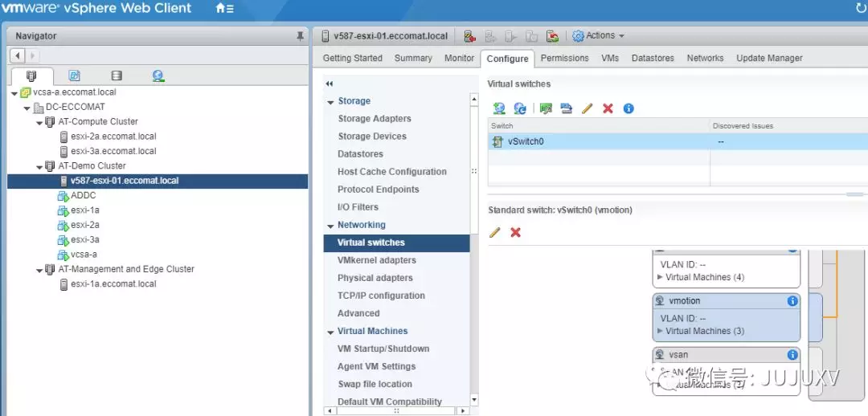Click host toolbar icon with red-green arrows
Screen dimensions: 868x416
pyautogui.click(x=552, y=36)
